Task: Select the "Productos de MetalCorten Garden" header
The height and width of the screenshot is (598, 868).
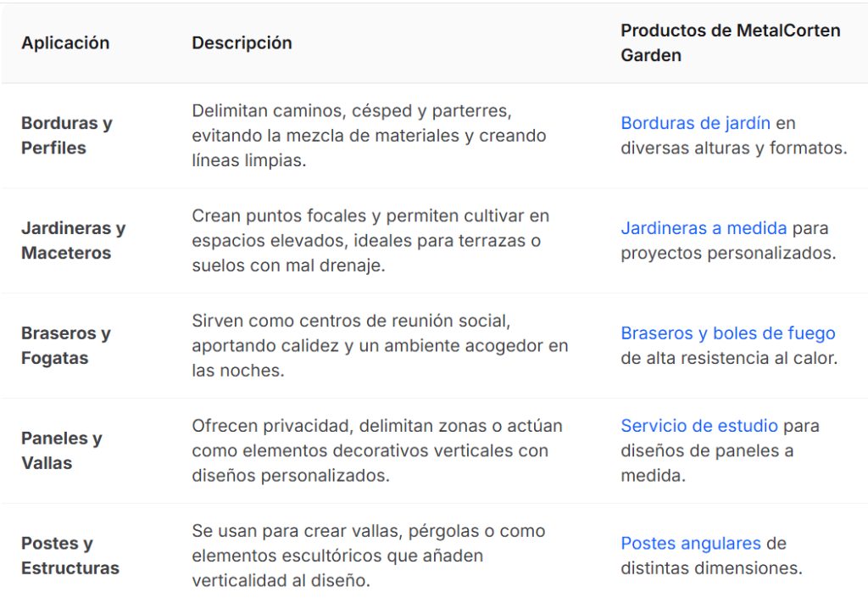Action: point(730,42)
